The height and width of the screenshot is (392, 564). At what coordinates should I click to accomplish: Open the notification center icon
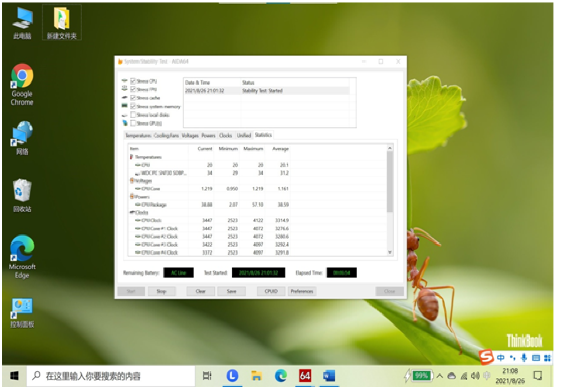click(538, 376)
